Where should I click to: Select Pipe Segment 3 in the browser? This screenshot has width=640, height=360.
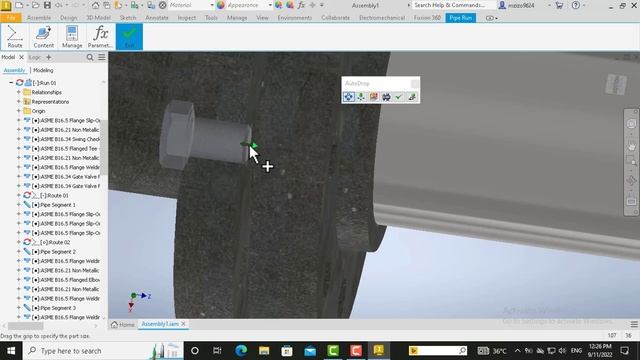[53, 308]
